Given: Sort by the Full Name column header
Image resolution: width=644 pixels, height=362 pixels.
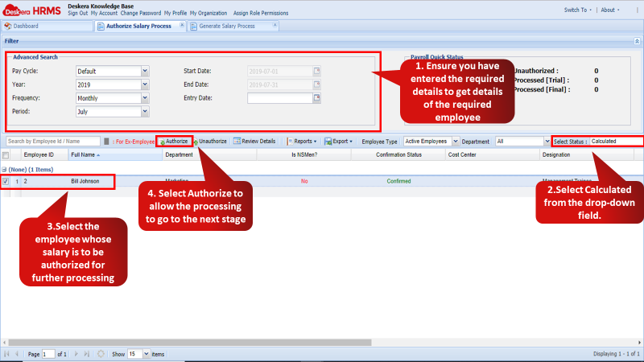Looking at the screenshot, I should pyautogui.click(x=115, y=155).
